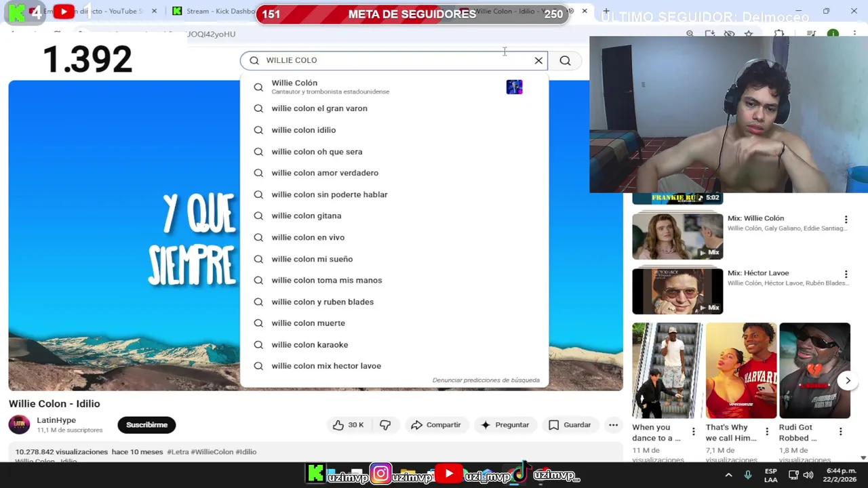Open the Mix: Héctor Lavoe thumbnail

click(x=677, y=291)
